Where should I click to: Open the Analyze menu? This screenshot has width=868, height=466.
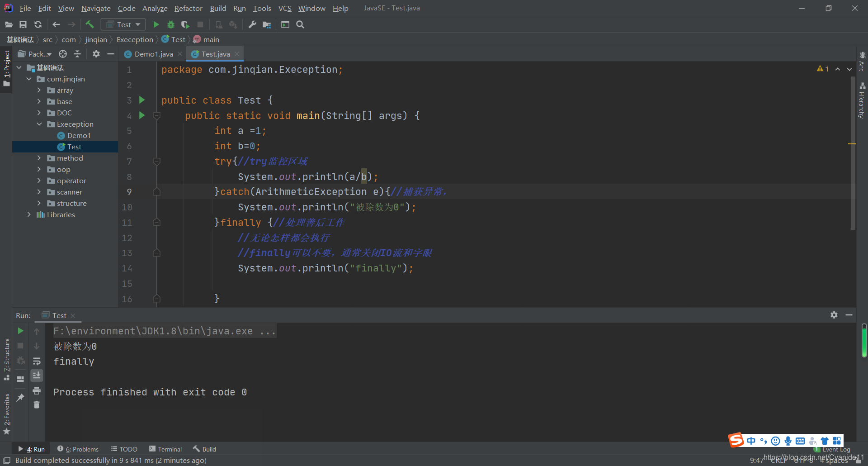tap(155, 8)
